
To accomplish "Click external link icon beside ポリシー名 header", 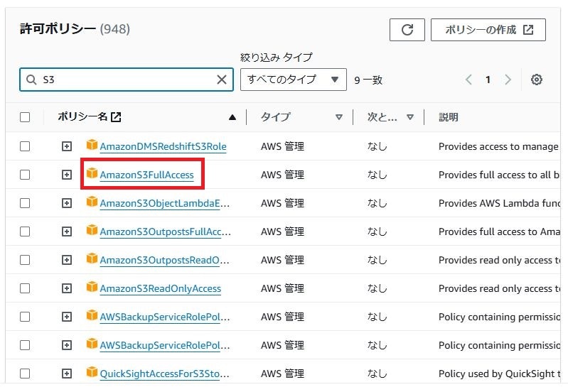I will point(116,117).
